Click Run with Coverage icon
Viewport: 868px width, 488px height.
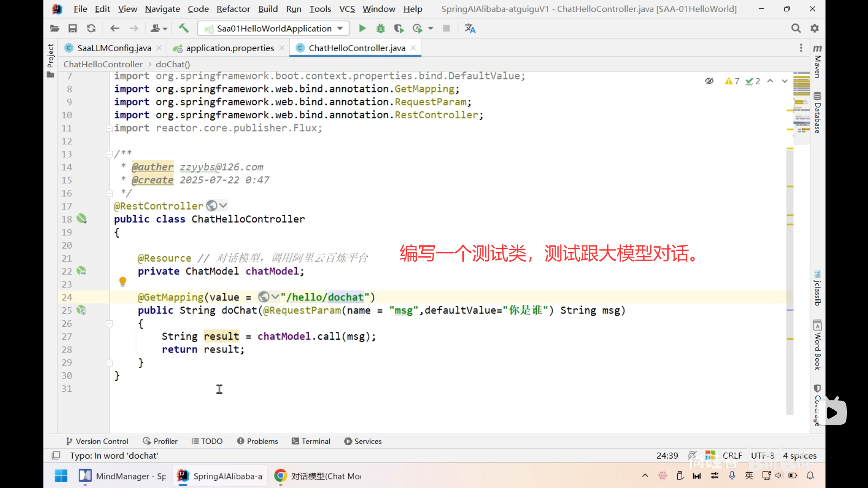[x=399, y=28]
